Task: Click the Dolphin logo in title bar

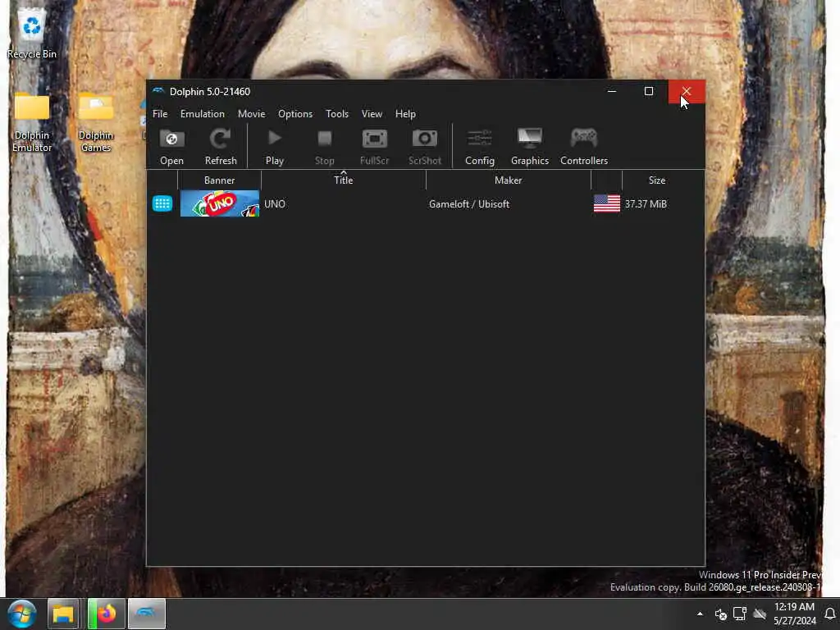Action: 158,91
